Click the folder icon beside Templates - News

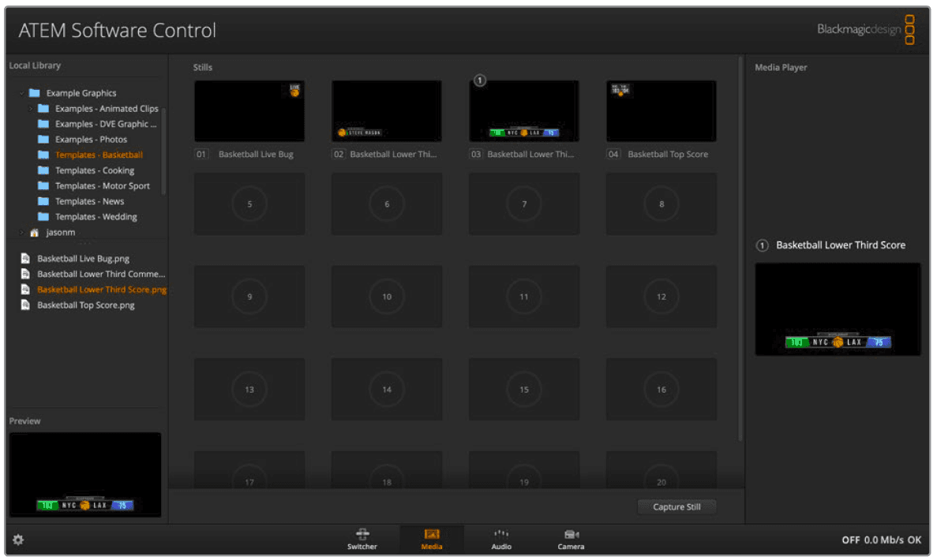(45, 201)
